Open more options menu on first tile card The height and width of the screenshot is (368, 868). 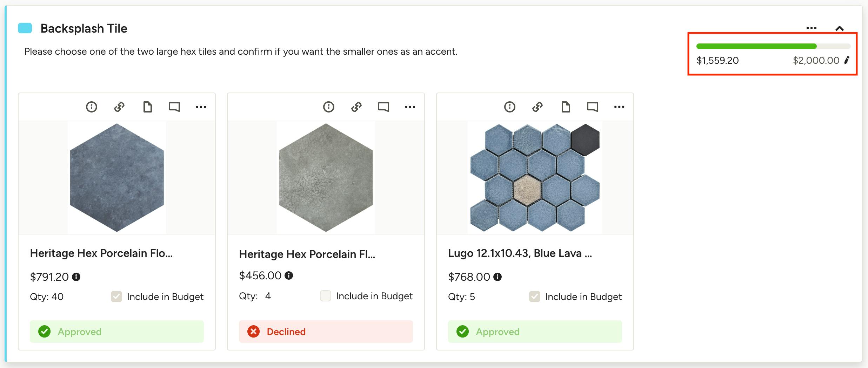pyautogui.click(x=201, y=107)
